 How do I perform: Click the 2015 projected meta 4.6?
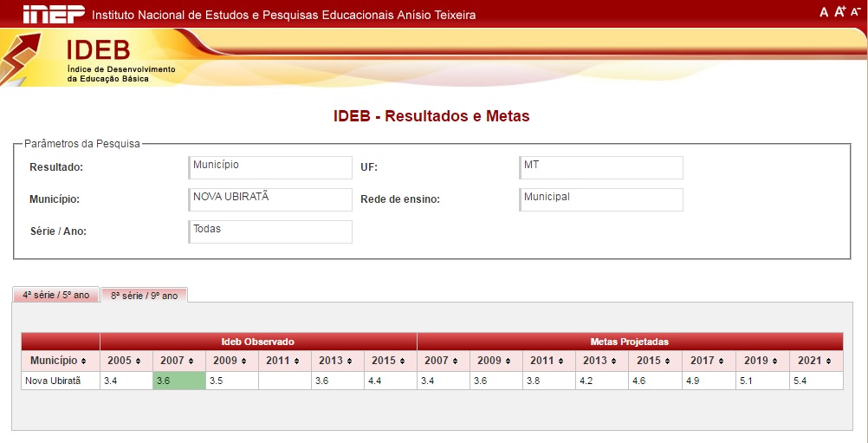[656, 381]
